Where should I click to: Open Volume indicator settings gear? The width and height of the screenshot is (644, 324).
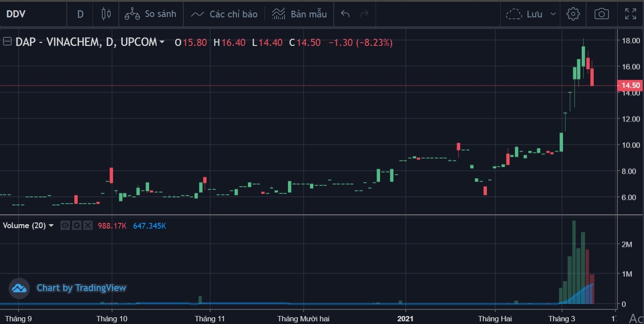click(77, 226)
